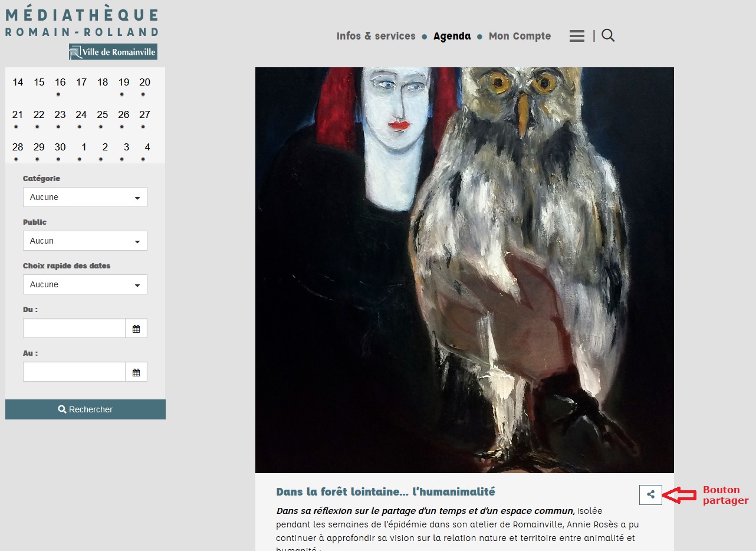Expand the Choix rapide des dates dropdown
The image size is (756, 551).
(x=85, y=284)
